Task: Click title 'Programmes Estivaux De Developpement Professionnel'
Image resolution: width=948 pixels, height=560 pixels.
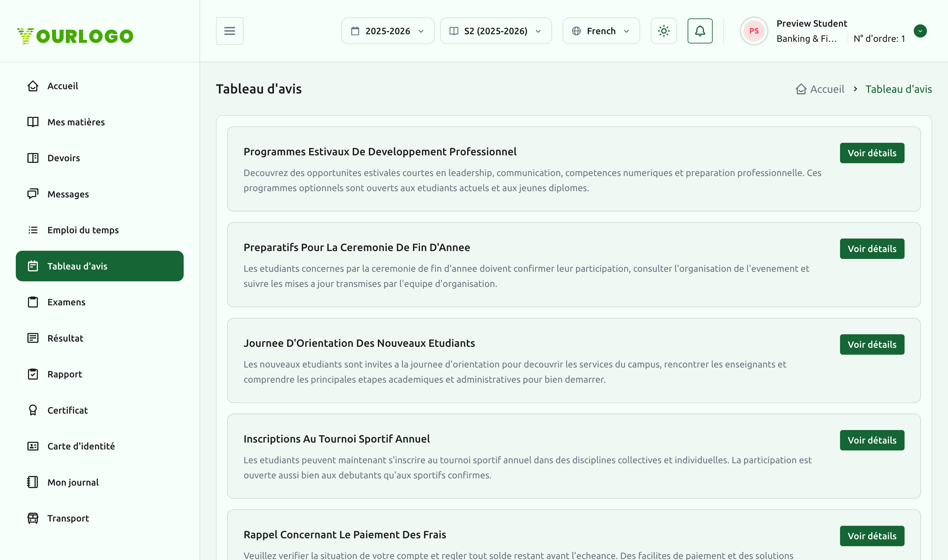Action: (380, 152)
